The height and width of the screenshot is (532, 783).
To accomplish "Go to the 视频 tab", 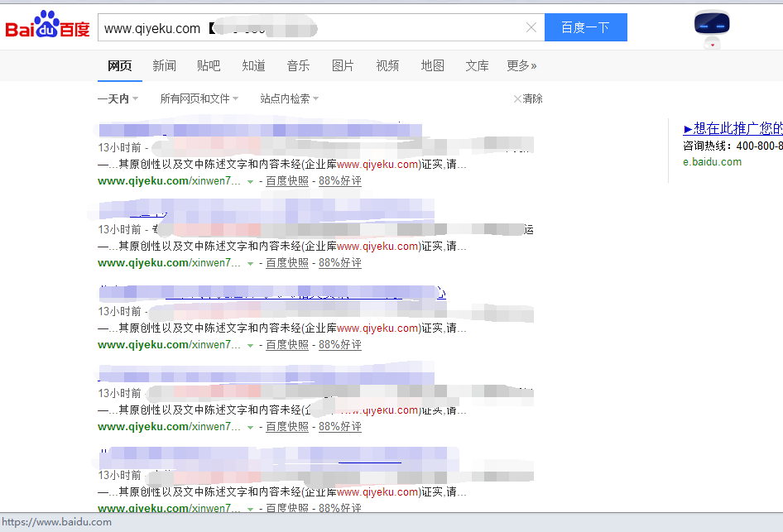I will 387,65.
